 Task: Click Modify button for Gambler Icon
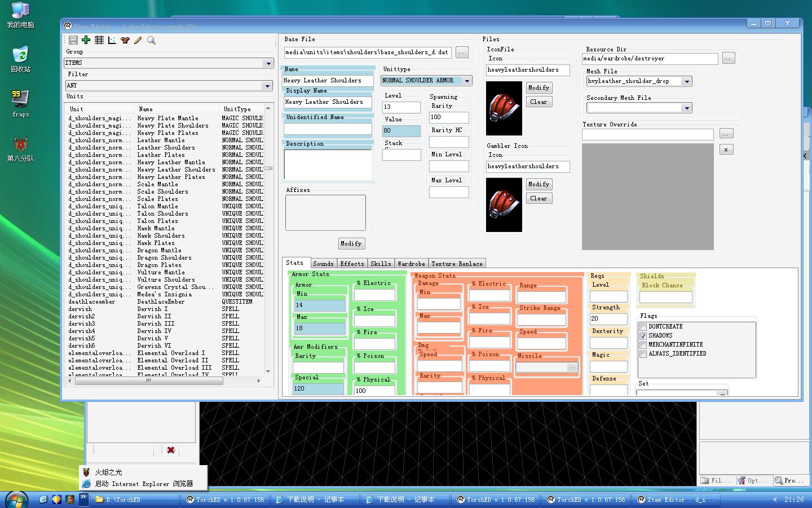[x=539, y=184]
